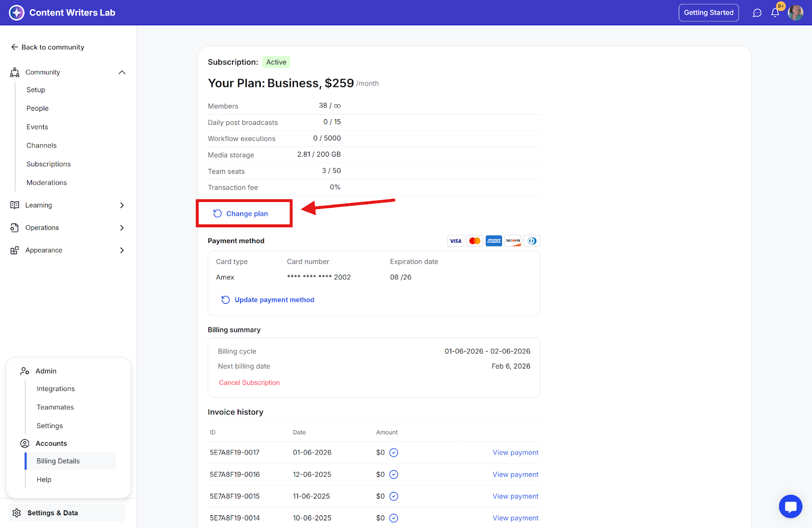The width and height of the screenshot is (812, 528).
Task: Open the messages chat bubble icon
Action: click(x=757, y=13)
